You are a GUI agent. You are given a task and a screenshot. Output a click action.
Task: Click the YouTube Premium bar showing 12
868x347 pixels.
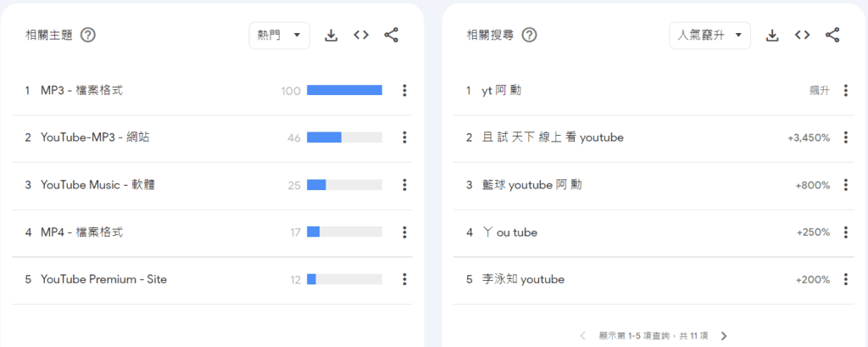click(x=344, y=279)
